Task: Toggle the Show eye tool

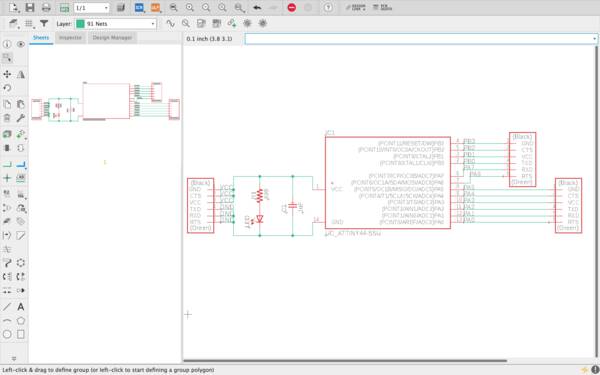Action: coord(21,44)
